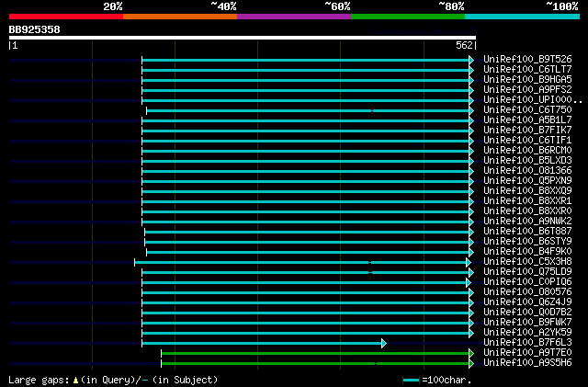Click the cyan ~100% identity legend segment
Screen dimensions: 588x387
click(523, 17)
